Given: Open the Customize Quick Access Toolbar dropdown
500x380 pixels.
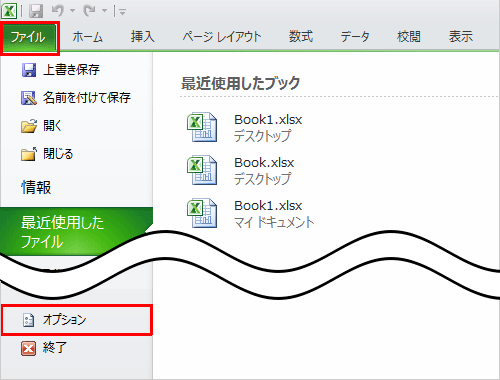Looking at the screenshot, I should 122,12.
